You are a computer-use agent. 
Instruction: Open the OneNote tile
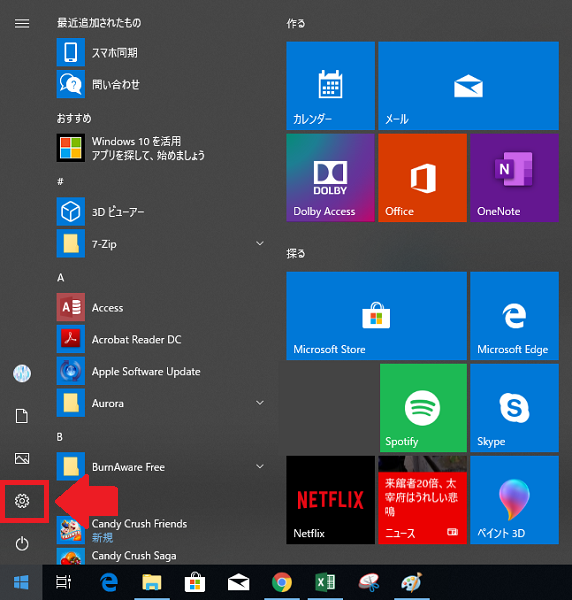[514, 178]
